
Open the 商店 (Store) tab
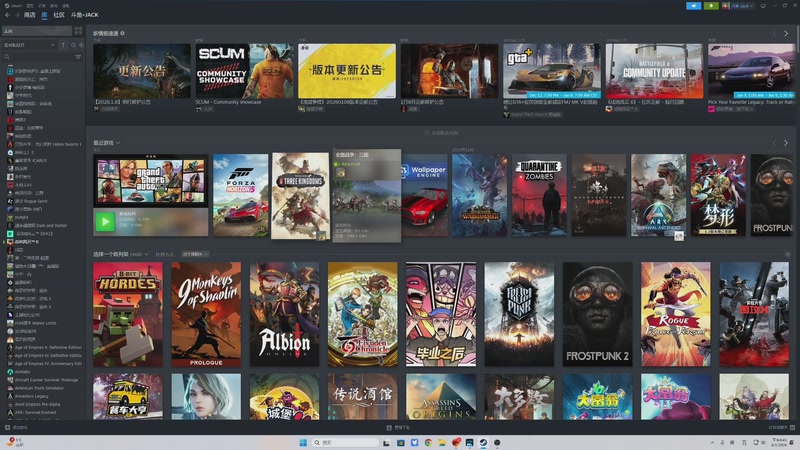(x=30, y=15)
